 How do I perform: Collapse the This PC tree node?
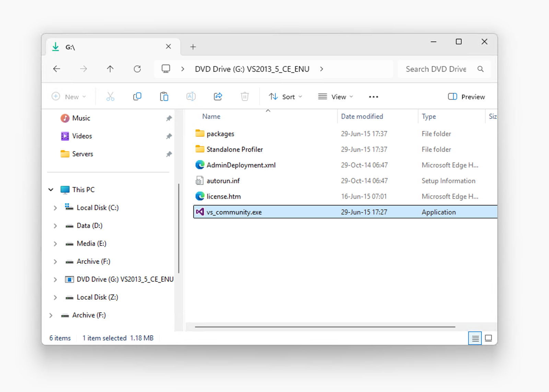pos(51,190)
